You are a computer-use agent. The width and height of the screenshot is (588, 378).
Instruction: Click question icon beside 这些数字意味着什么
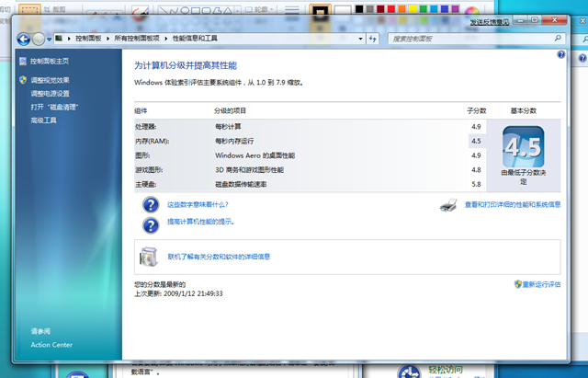151,205
